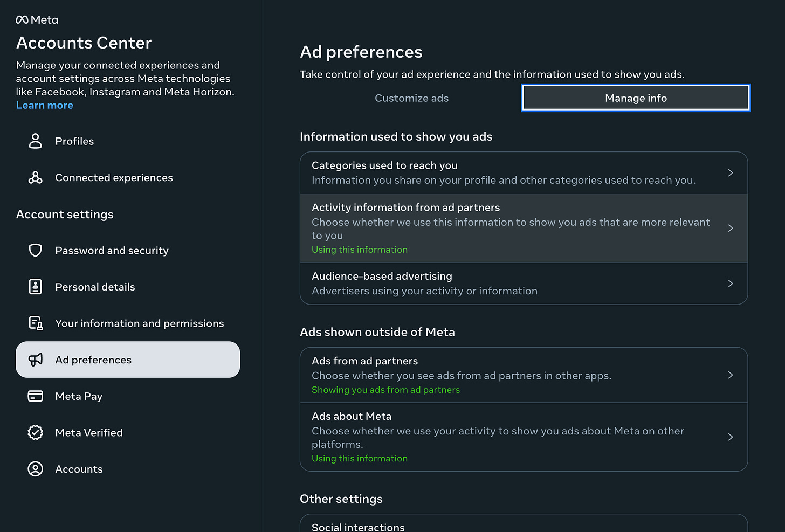Click the Profiles person icon

tap(36, 141)
